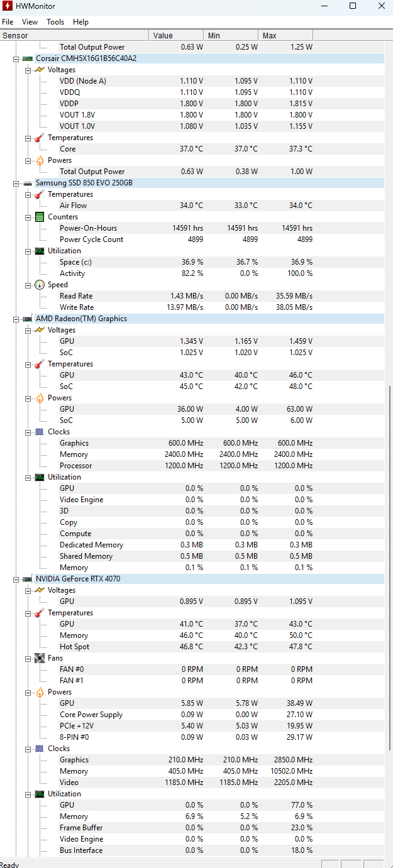The width and height of the screenshot is (393, 868).
Task: Click the NVIDIA GeForce RTX 4070 card icon
Action: [x=27, y=579]
